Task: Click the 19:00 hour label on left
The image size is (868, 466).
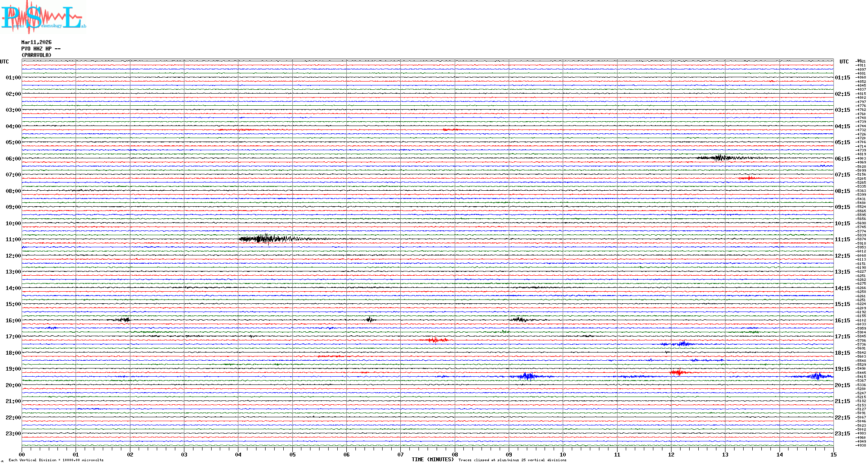Action: click(13, 369)
